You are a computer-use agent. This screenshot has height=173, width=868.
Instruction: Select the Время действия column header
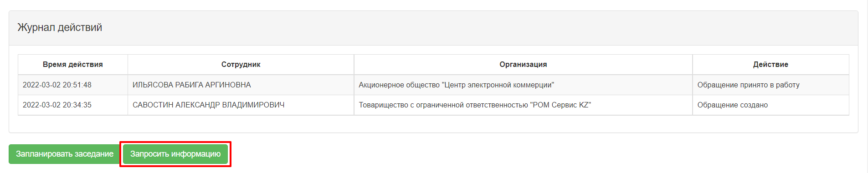point(73,65)
